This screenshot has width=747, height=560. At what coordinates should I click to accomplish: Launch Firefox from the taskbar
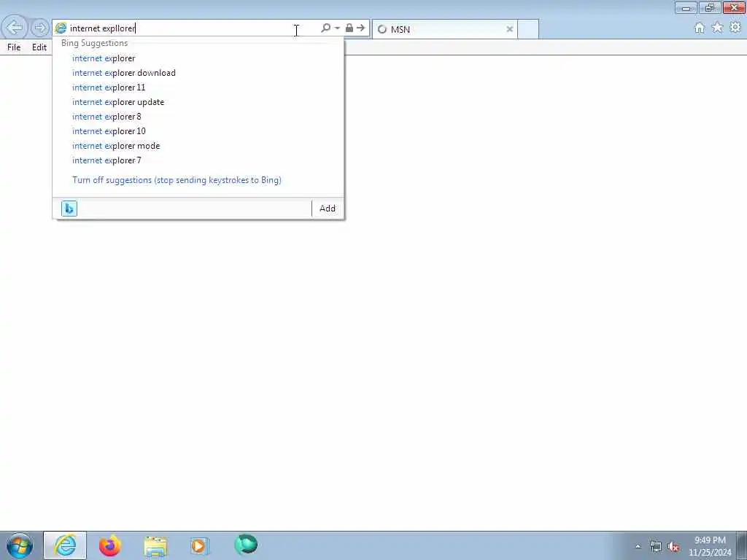(109, 545)
